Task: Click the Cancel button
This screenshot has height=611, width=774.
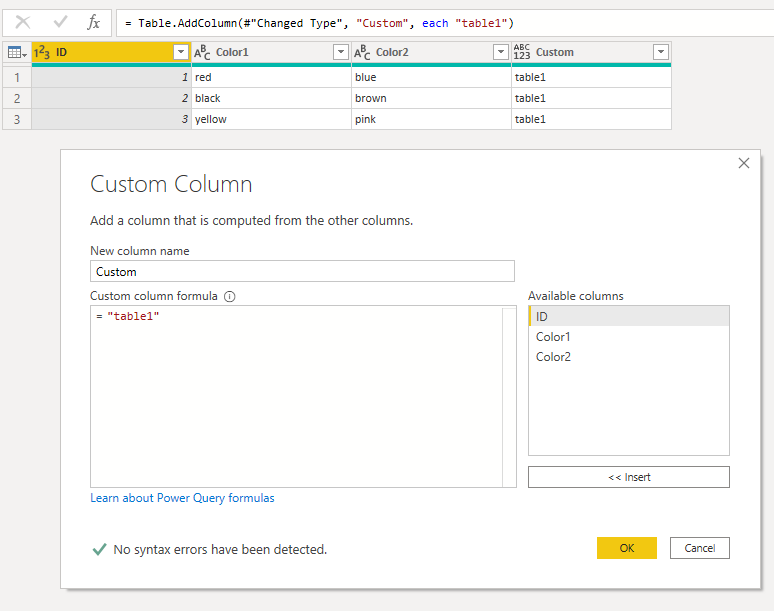Action: (699, 548)
